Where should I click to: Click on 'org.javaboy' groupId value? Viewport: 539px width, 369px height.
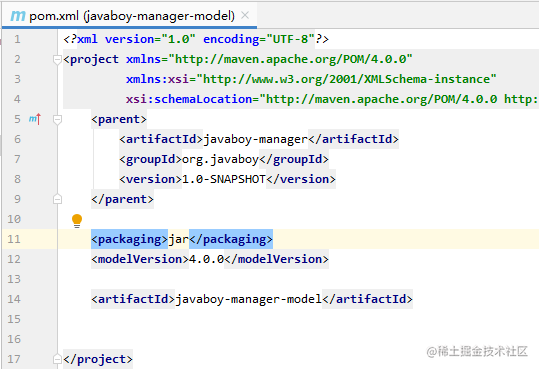click(x=220, y=159)
